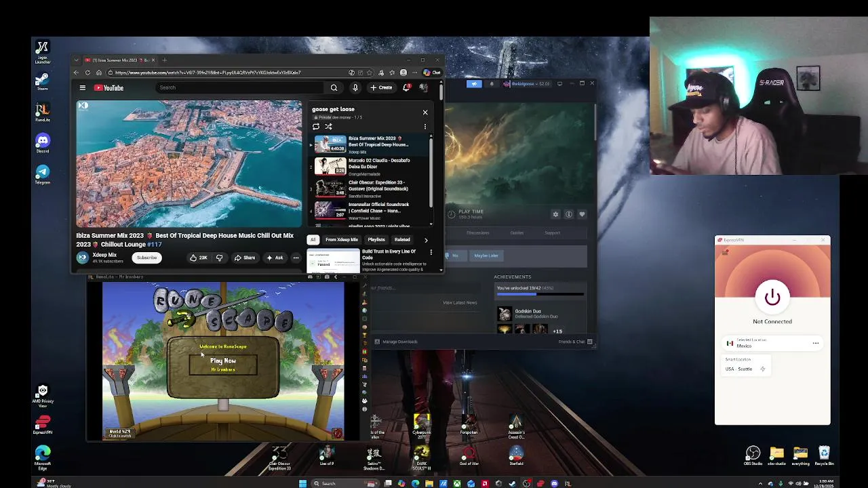Expand the next filter chips arrow
Screen dimensions: 868x488
coord(426,239)
